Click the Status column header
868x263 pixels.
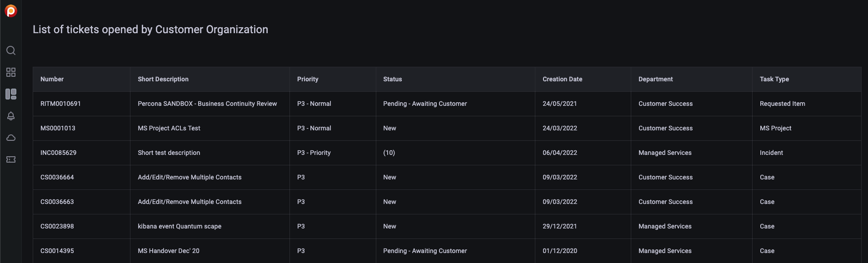pyautogui.click(x=393, y=79)
